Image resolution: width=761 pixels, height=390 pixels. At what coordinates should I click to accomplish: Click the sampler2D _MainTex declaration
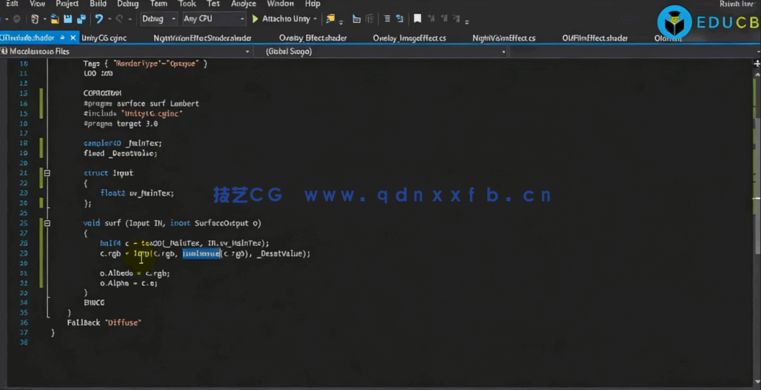click(x=122, y=143)
